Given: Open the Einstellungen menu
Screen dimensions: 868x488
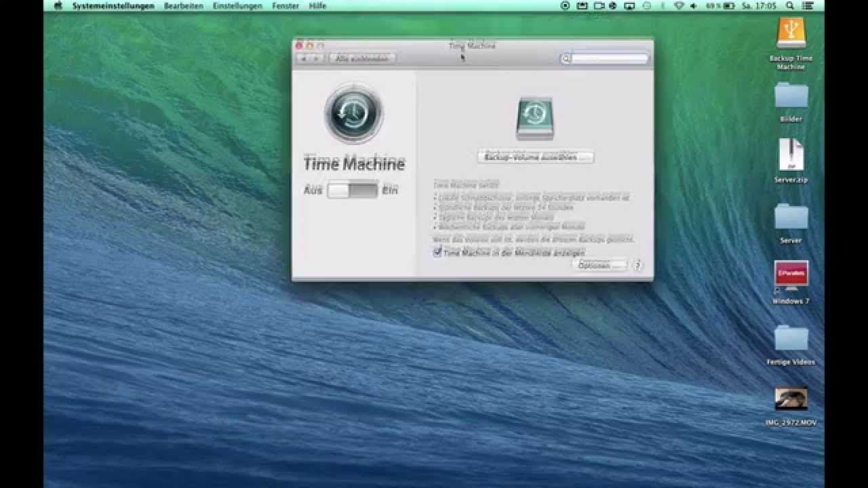Looking at the screenshot, I should pos(237,5).
